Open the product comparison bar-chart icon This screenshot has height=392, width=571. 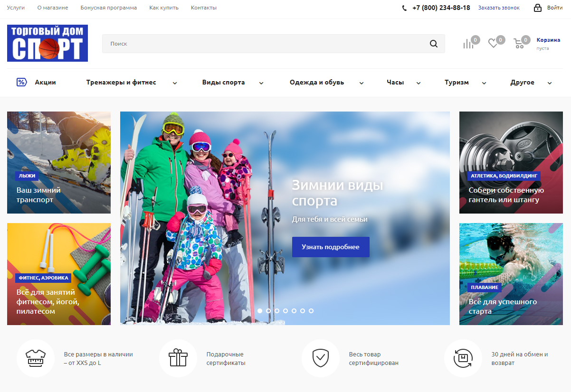[468, 44]
